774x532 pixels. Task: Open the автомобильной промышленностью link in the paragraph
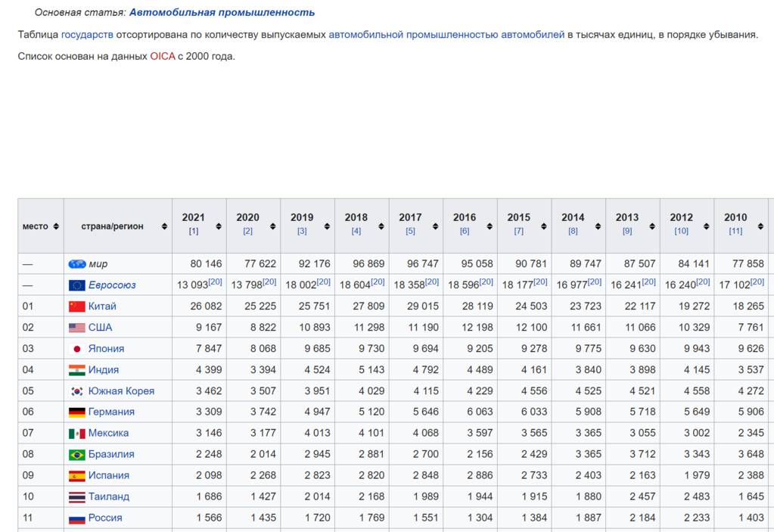414,35
